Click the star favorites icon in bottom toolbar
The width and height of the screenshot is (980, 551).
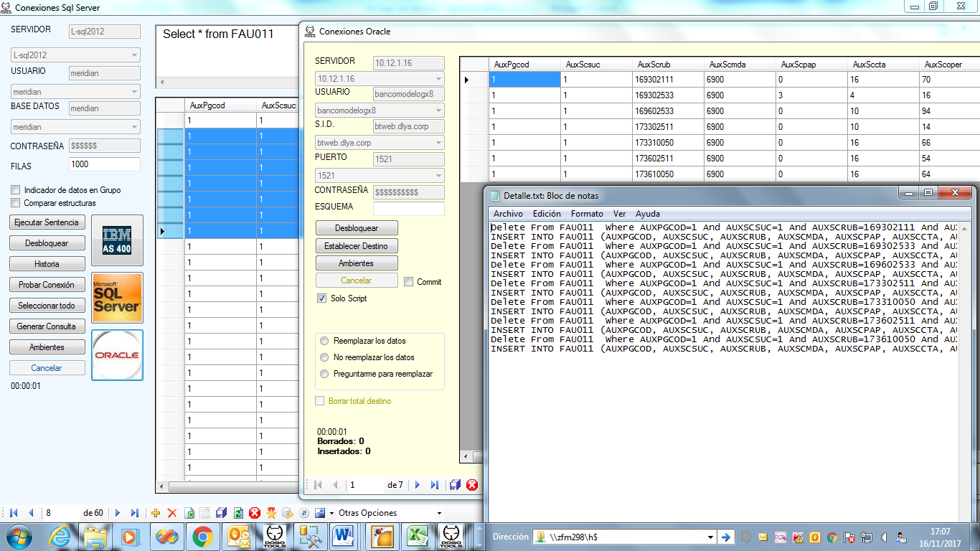271,513
